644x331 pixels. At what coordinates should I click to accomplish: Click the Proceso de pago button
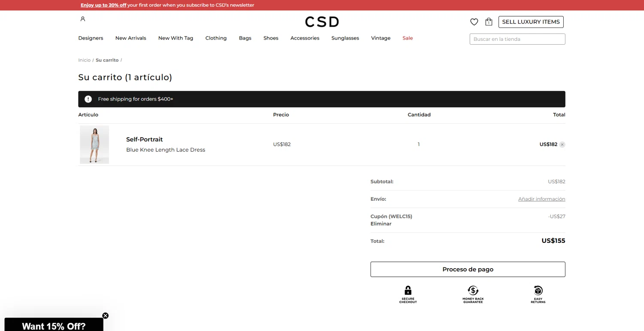tap(468, 270)
